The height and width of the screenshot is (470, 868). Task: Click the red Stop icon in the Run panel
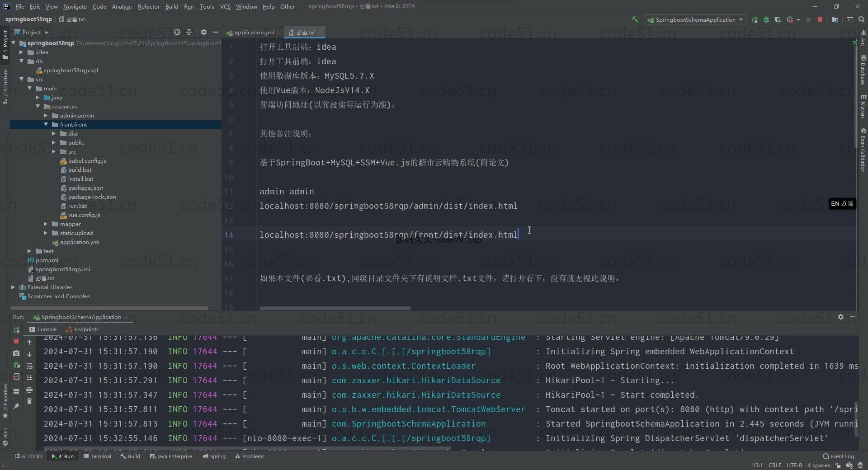[x=16, y=341]
